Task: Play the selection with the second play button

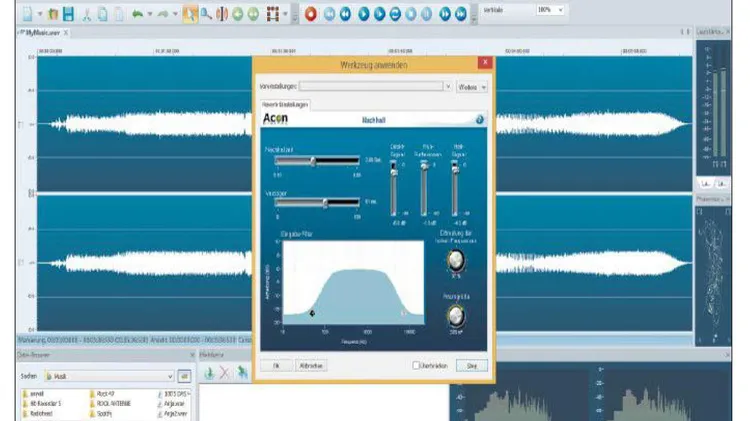Action: (x=379, y=14)
